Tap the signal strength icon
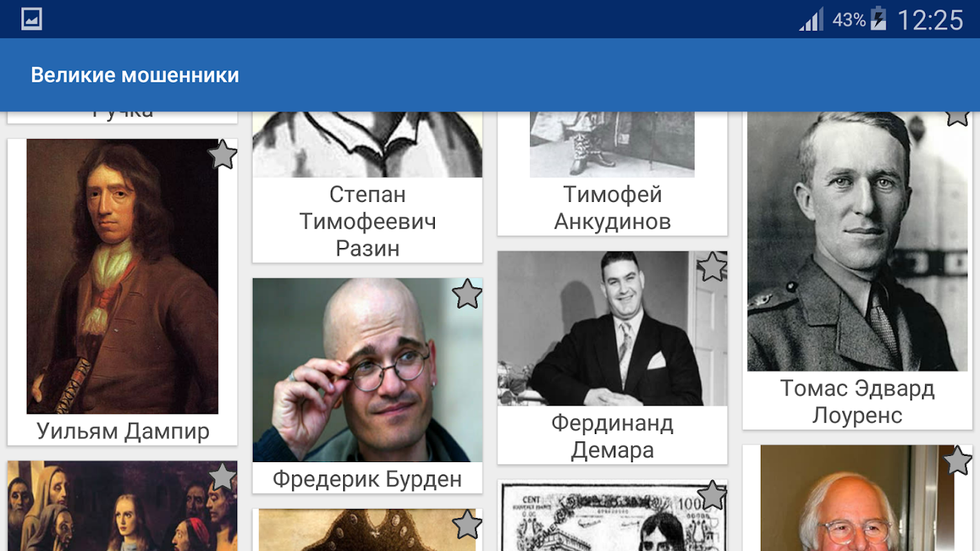This screenshot has height=551, width=980. pos(811,19)
